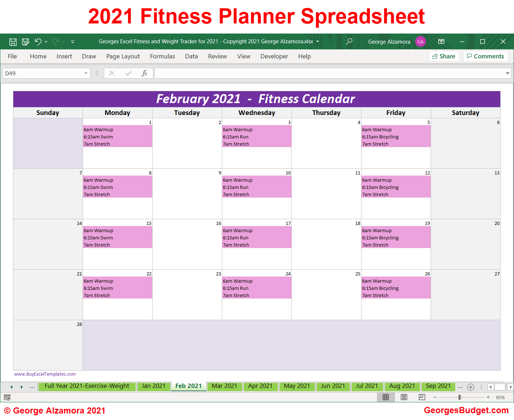Click the Insert Function fx icon
The height and width of the screenshot is (420, 514).
tap(145, 73)
